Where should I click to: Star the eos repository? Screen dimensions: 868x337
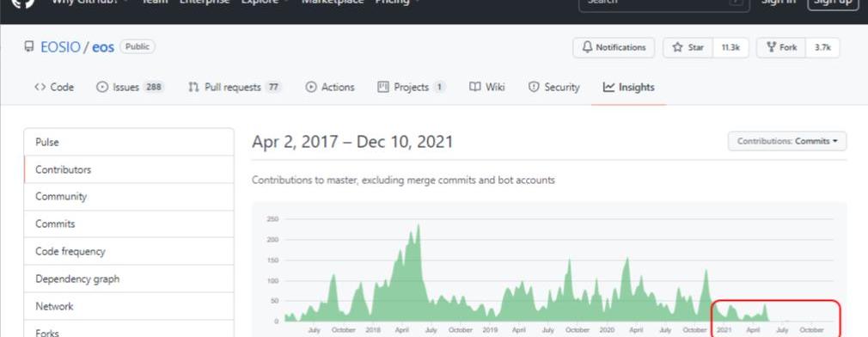688,47
